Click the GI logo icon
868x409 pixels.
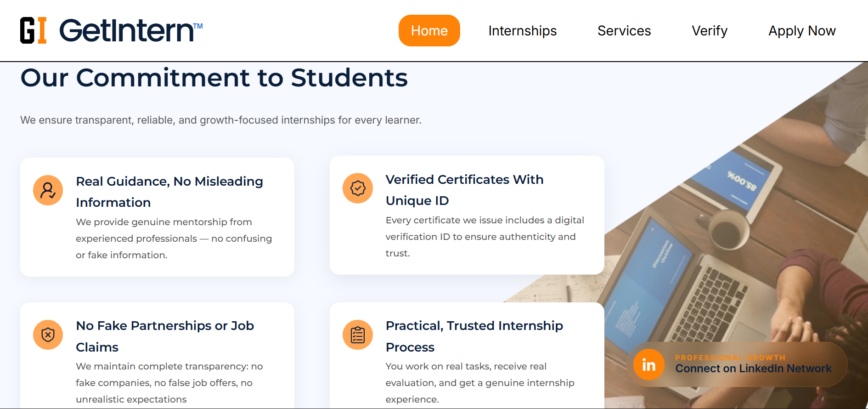tap(34, 29)
